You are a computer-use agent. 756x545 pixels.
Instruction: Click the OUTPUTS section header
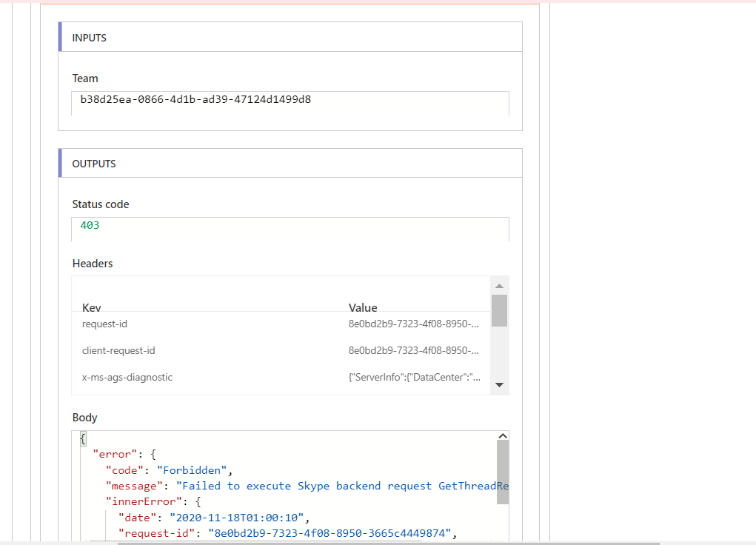290,163
